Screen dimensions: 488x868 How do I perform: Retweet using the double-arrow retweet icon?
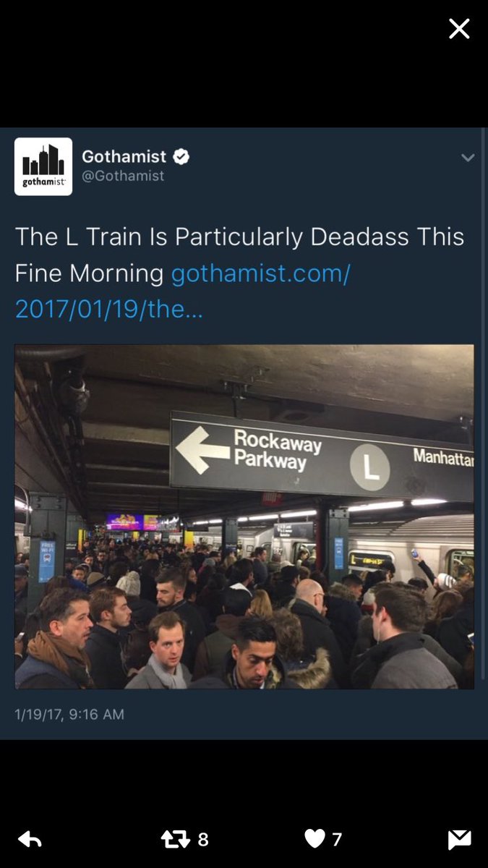pos(176,839)
